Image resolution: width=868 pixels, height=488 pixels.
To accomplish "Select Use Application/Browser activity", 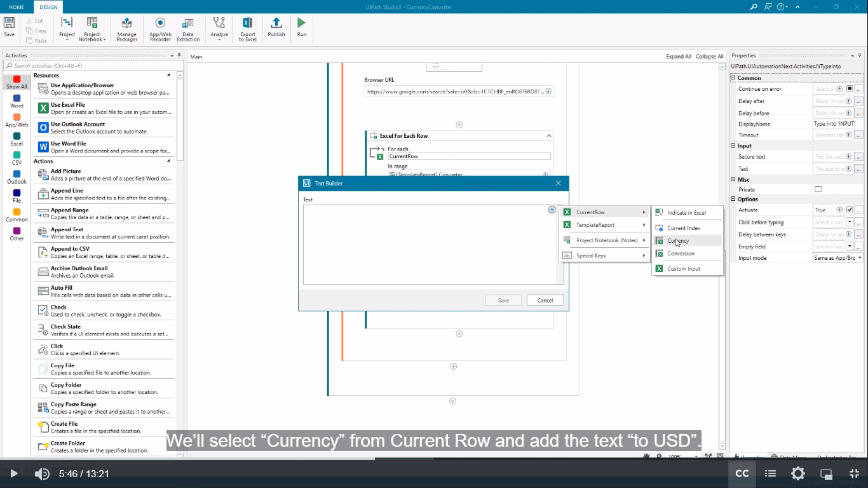I will [x=104, y=89].
